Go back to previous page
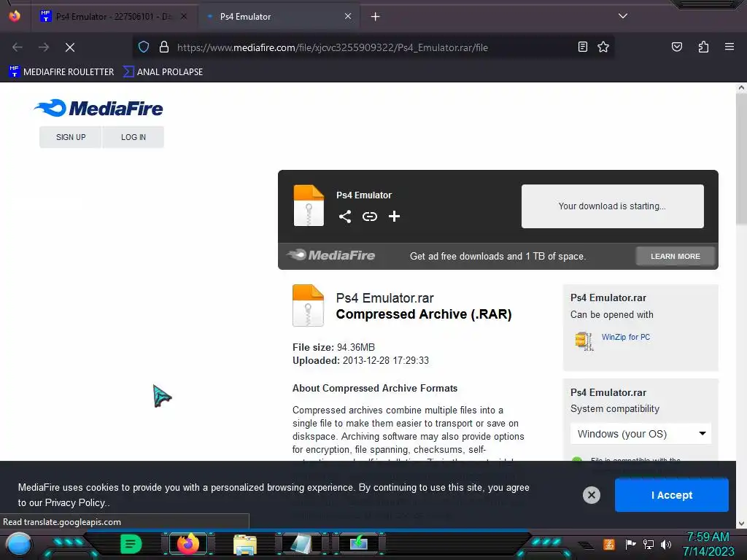747x560 pixels. (18, 47)
